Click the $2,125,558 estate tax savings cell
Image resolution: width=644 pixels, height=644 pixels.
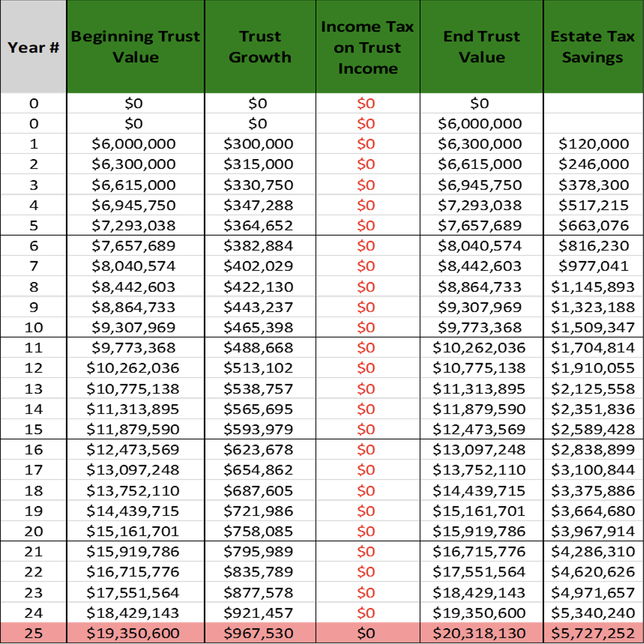[594, 389]
